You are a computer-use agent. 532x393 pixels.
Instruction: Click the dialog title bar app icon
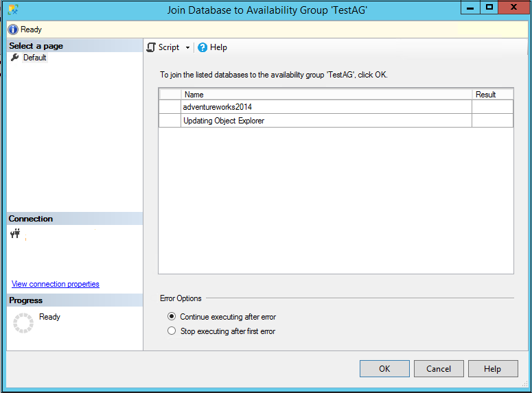coord(13,10)
